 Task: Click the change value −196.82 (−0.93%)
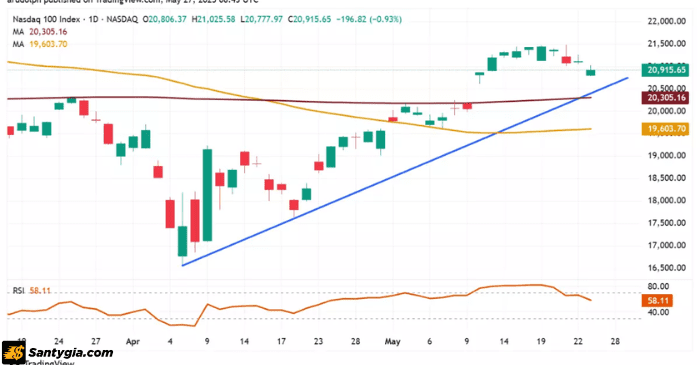coord(369,19)
